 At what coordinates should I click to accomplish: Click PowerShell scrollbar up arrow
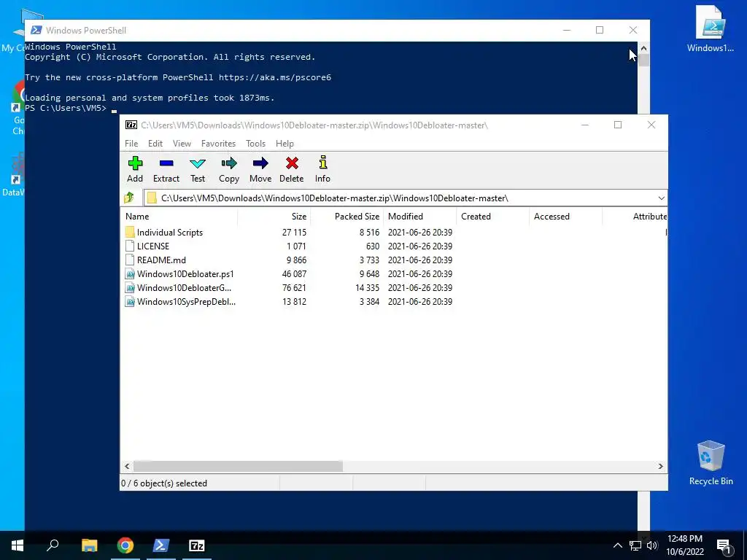[x=643, y=47]
